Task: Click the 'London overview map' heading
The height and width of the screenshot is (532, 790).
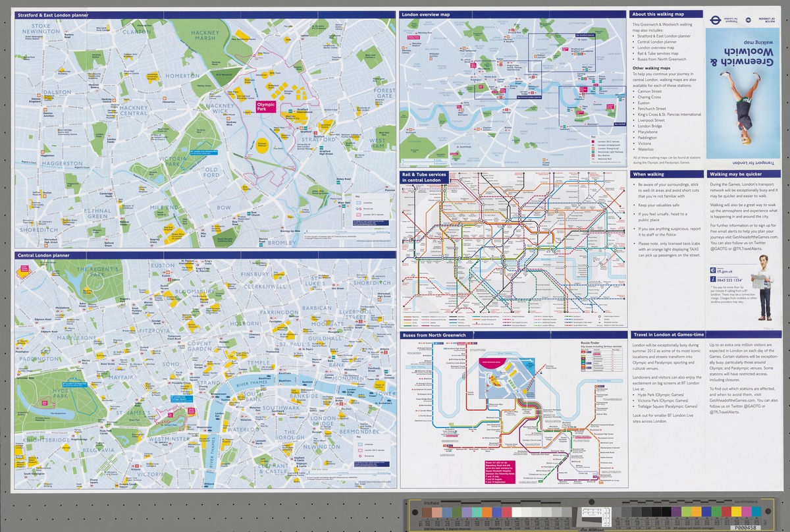Action: pyautogui.click(x=426, y=14)
